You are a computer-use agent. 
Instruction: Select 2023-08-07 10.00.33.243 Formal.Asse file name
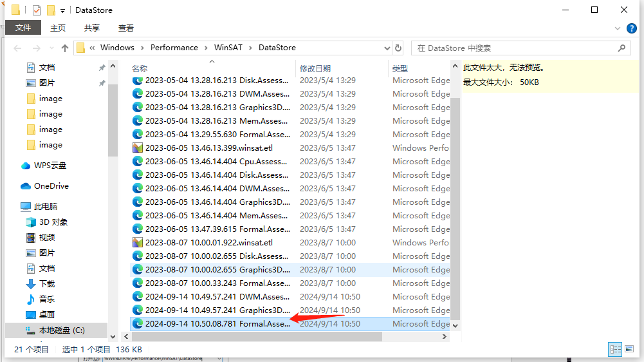click(217, 283)
